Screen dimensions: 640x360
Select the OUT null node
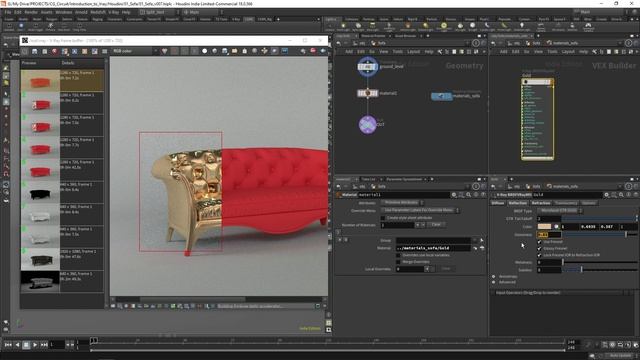368,124
